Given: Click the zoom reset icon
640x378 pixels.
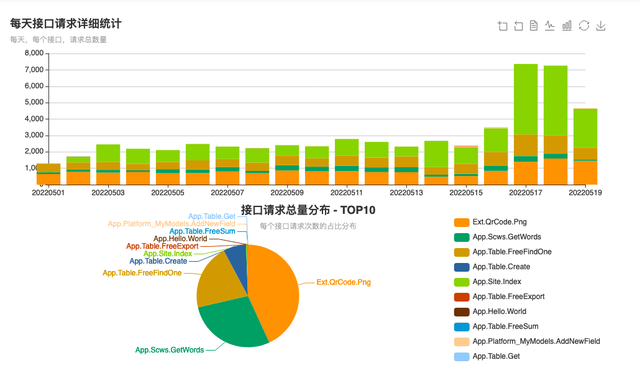Looking at the screenshot, I should 518,26.
